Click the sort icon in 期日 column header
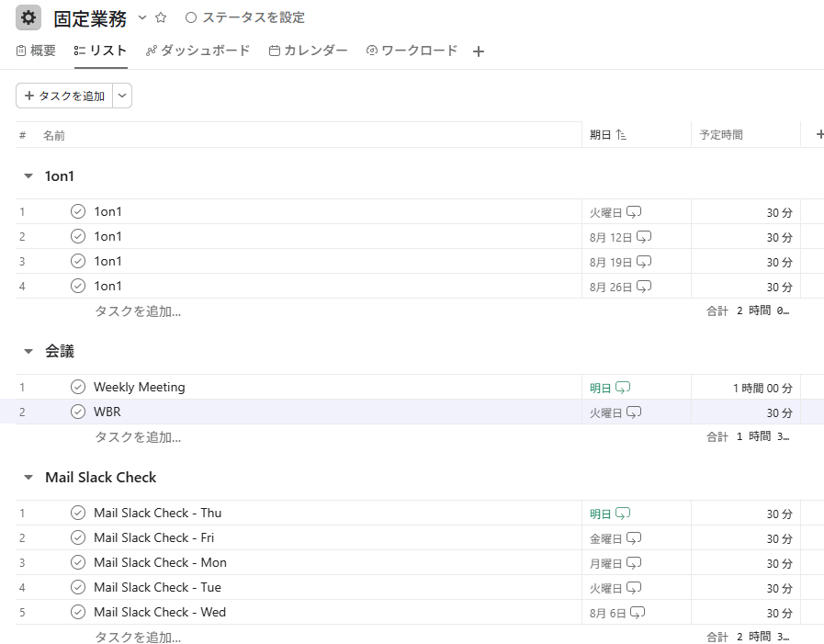 click(x=621, y=135)
